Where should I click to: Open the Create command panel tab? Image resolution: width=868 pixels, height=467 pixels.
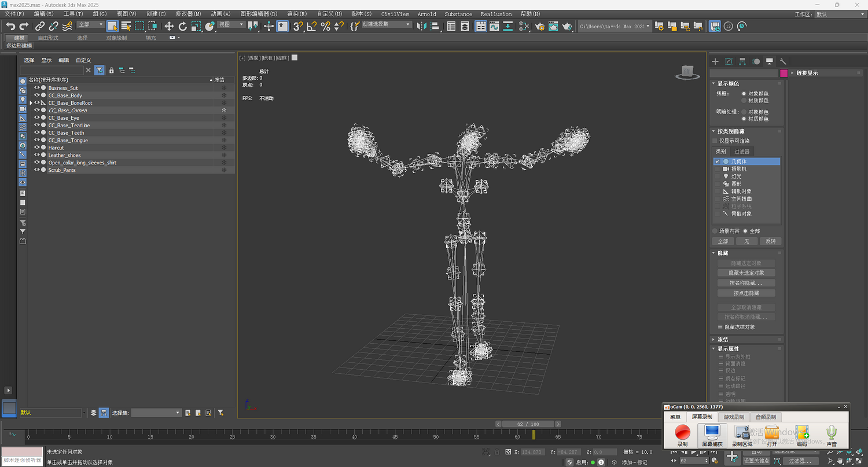[x=715, y=61]
